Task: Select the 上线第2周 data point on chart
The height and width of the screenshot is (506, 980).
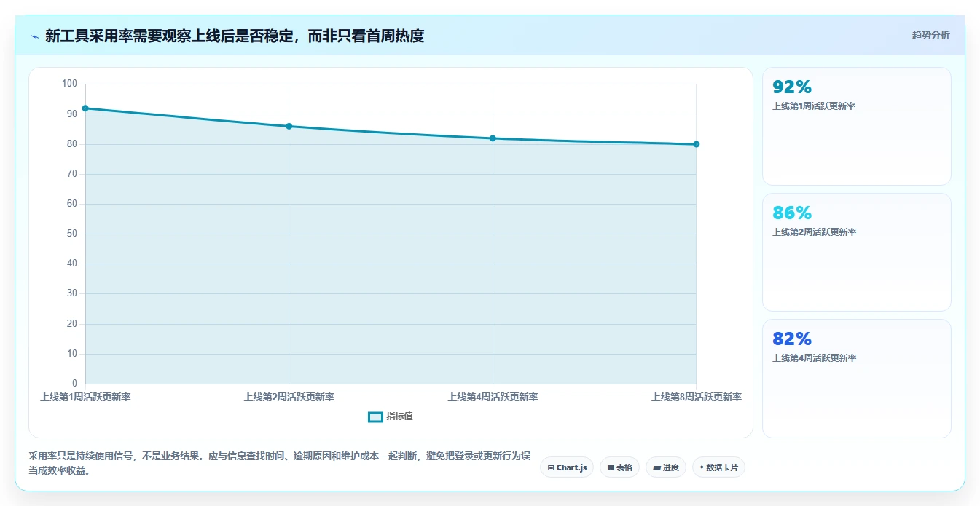Action: coord(289,127)
